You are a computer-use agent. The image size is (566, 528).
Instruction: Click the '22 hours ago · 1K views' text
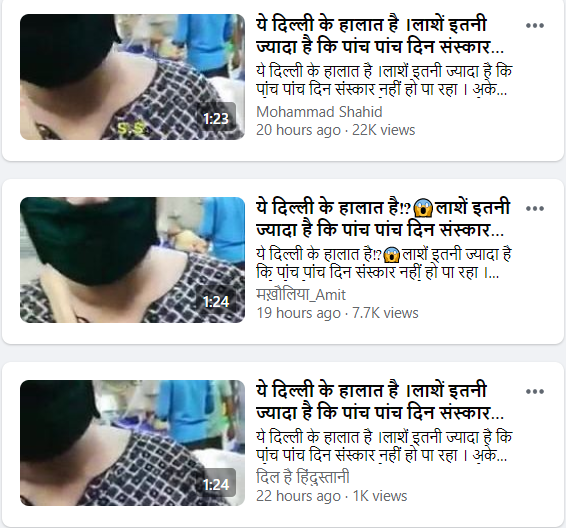[x=332, y=496]
